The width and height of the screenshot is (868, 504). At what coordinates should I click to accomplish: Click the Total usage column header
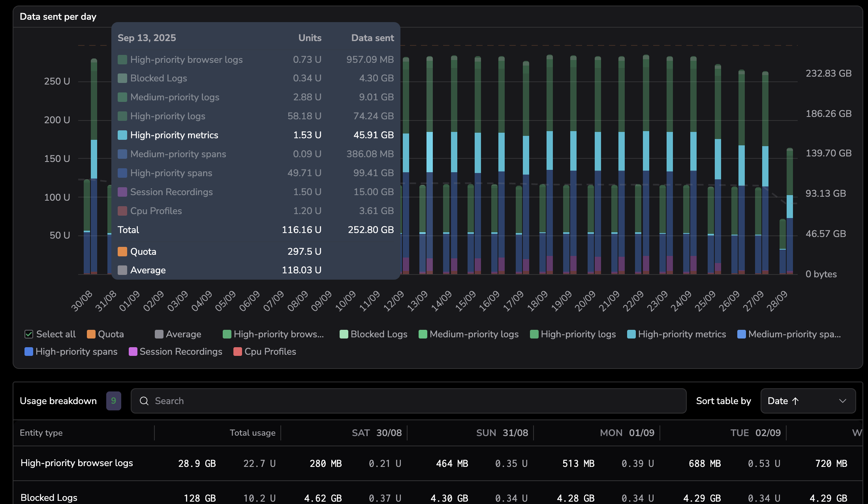(252, 433)
